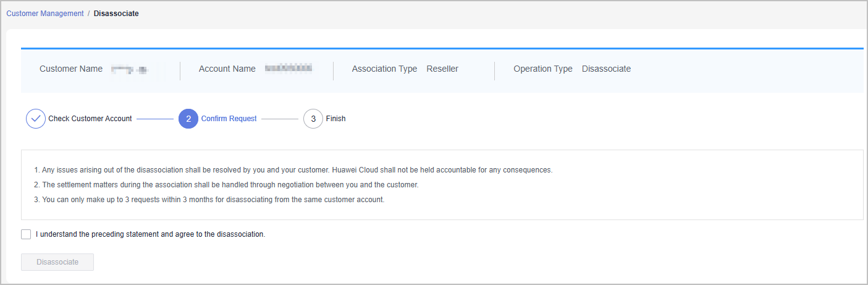Image resolution: width=868 pixels, height=285 pixels.
Task: Select the Check Customer Account step label
Action: (90, 119)
